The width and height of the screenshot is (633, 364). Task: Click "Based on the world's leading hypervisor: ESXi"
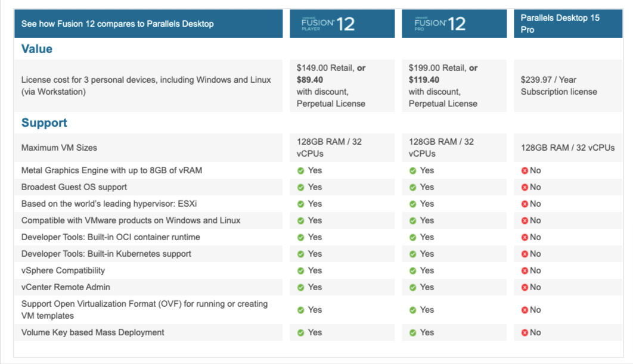[x=109, y=204]
